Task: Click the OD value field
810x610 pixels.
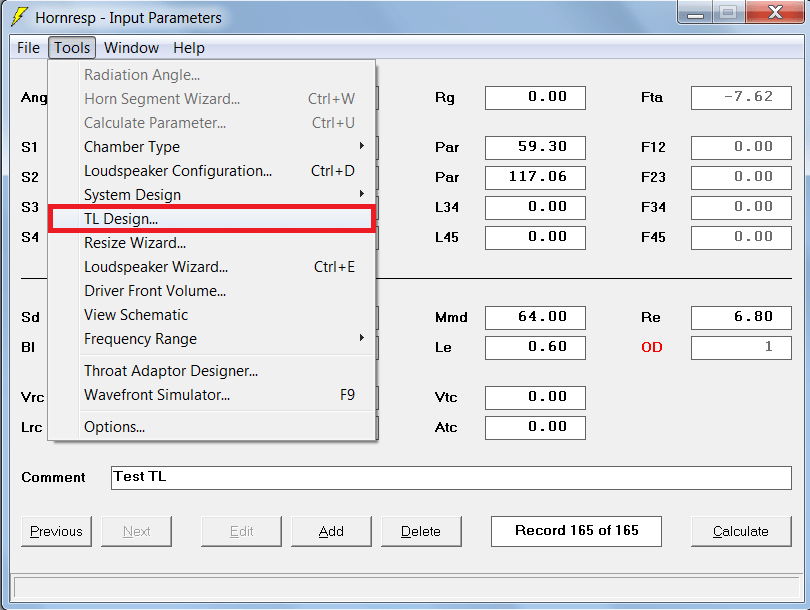Action: 741,348
